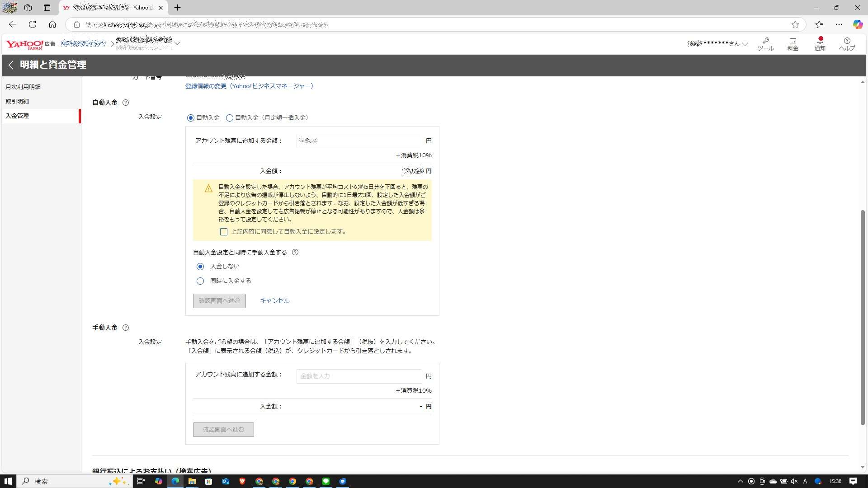Check the agreement checkbox in the warning box
The width and height of the screenshot is (868, 488).
224,231
